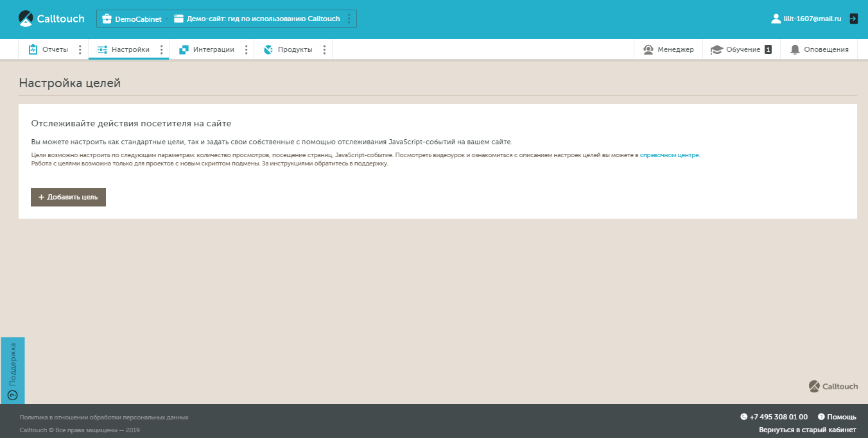Expand the Reports menu three-dot options

(x=80, y=49)
